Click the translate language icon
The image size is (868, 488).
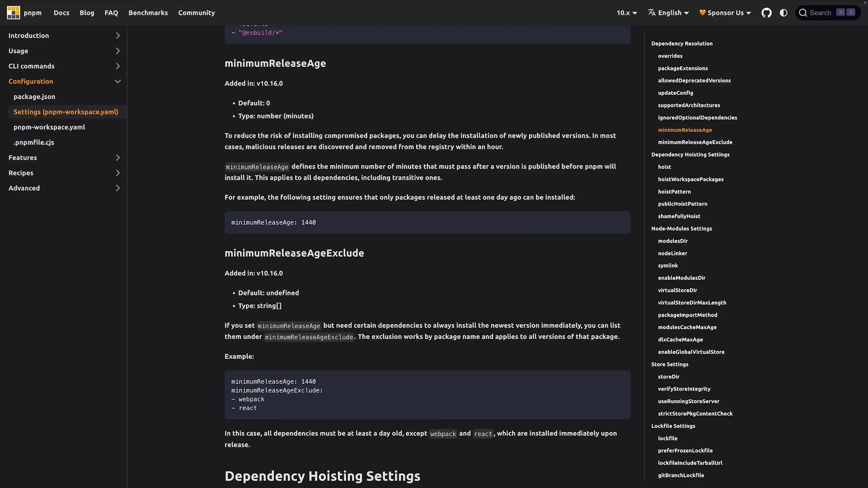click(651, 13)
